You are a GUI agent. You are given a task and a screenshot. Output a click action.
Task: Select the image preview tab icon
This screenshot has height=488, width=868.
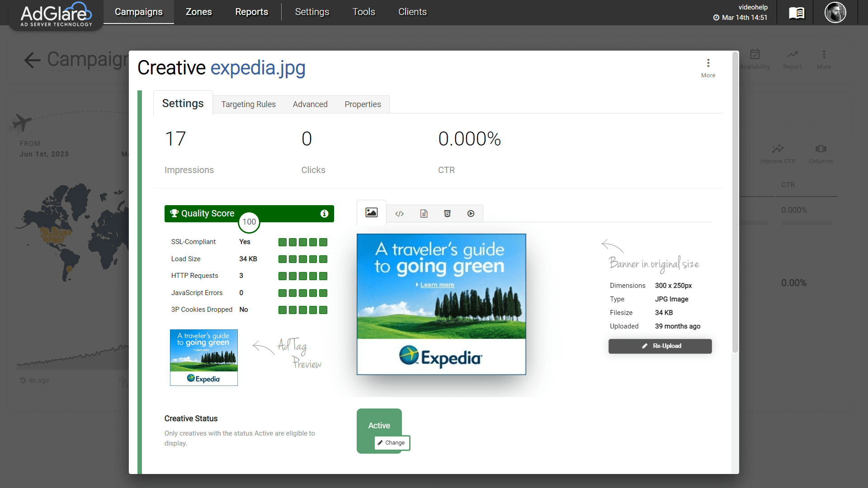click(372, 212)
